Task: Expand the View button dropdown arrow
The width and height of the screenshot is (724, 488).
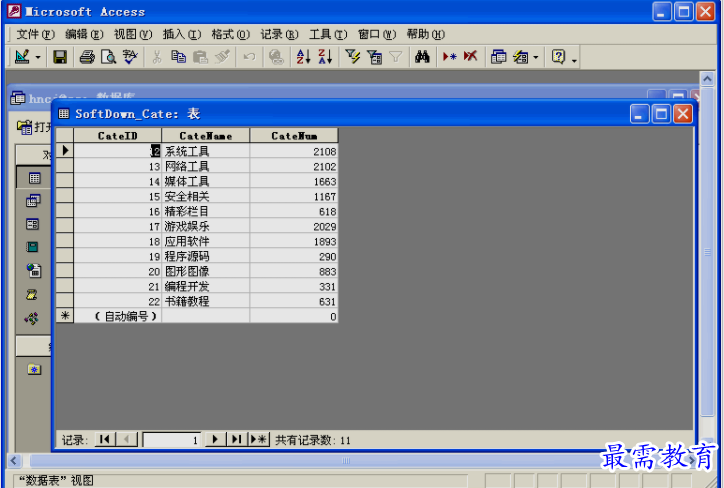Action: click(x=38, y=57)
